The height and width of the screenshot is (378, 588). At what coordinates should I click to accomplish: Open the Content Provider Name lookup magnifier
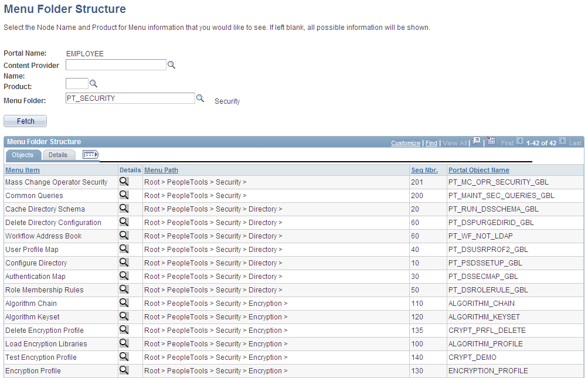point(171,64)
